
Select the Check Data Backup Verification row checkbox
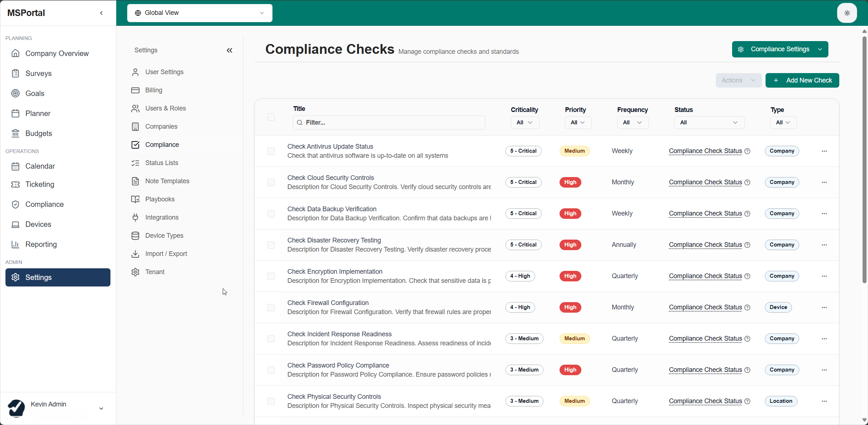click(x=271, y=214)
